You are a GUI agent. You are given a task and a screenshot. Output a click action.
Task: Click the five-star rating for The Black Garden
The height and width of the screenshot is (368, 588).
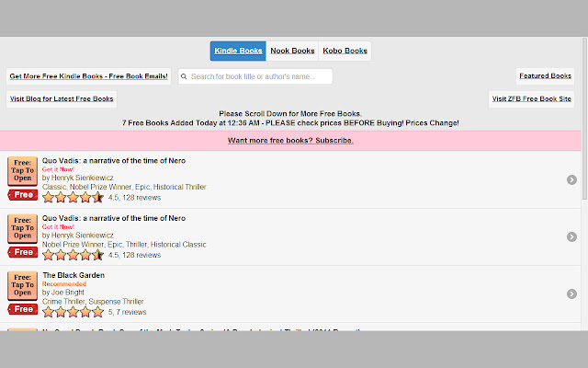(x=73, y=312)
